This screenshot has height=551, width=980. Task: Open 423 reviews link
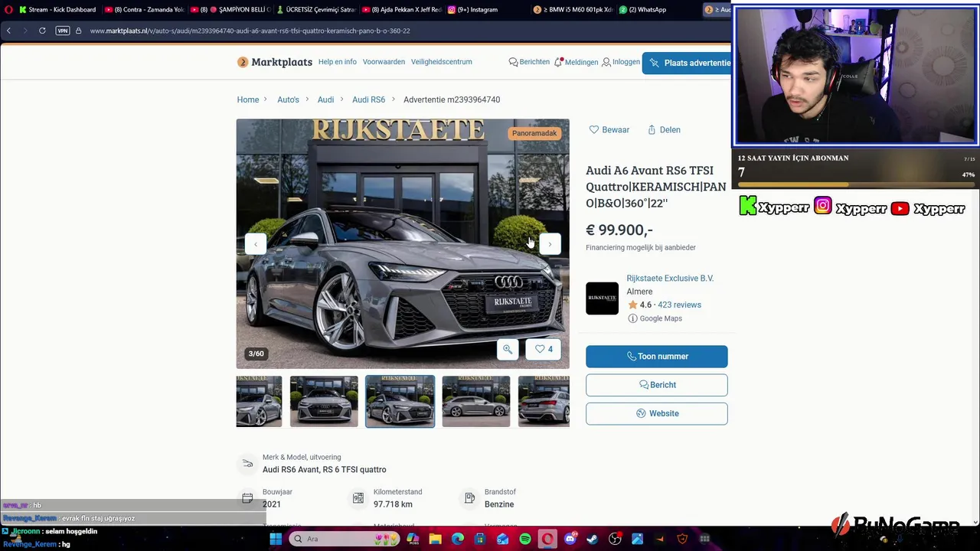click(x=679, y=305)
